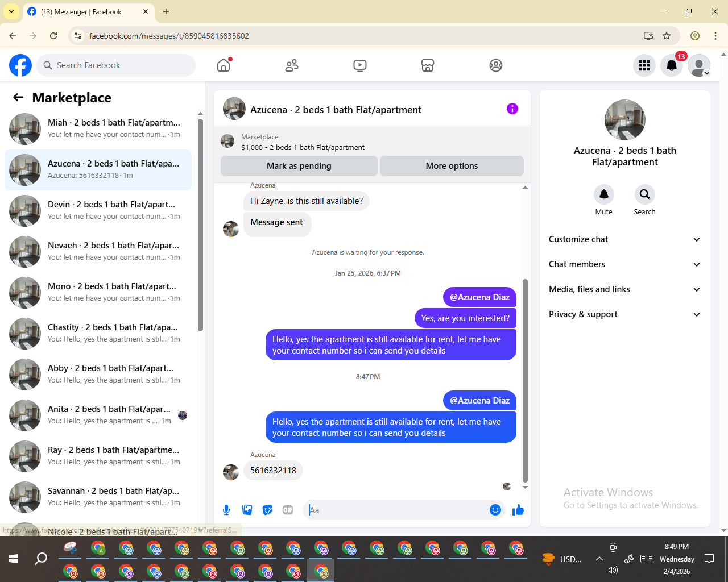728x582 pixels.
Task: Open the Windows notification center icon
Action: 709,559
